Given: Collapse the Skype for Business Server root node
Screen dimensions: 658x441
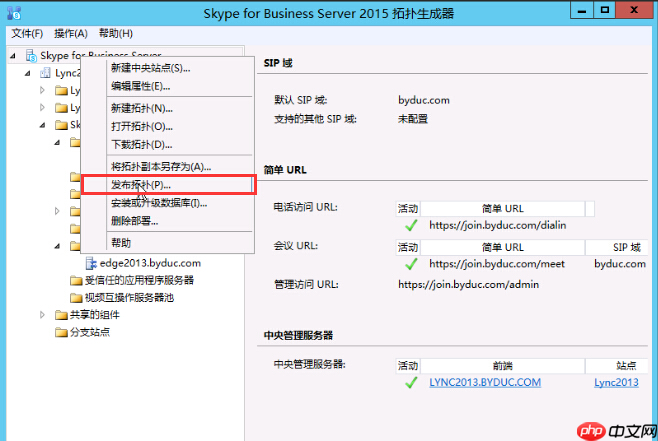Looking at the screenshot, I should (13, 56).
